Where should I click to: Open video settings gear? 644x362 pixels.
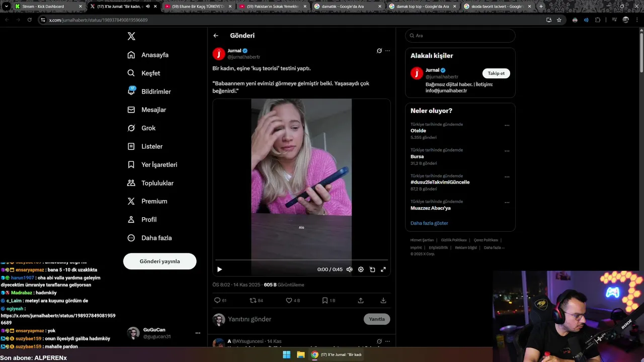[361, 269]
